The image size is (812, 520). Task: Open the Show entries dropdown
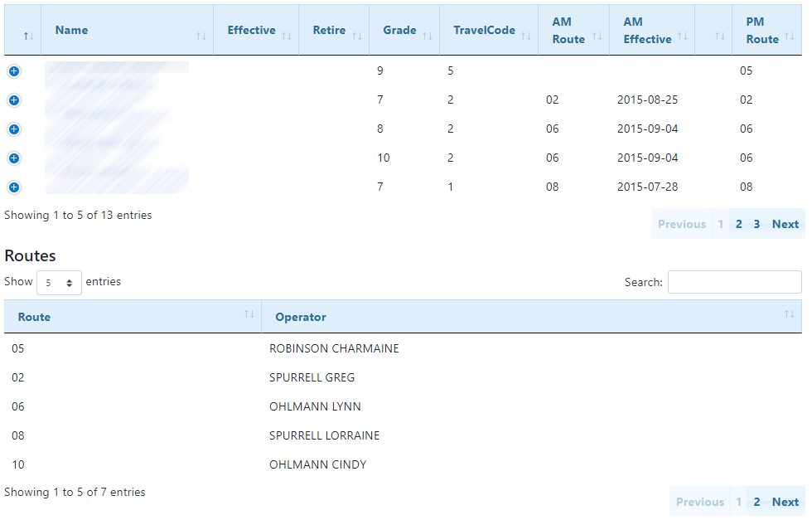(59, 283)
